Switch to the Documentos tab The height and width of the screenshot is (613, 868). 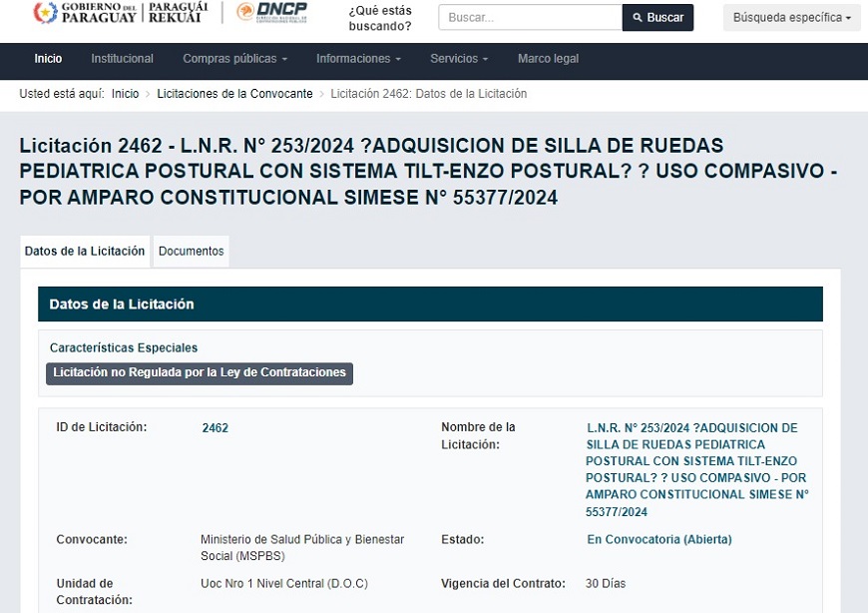pyautogui.click(x=191, y=252)
